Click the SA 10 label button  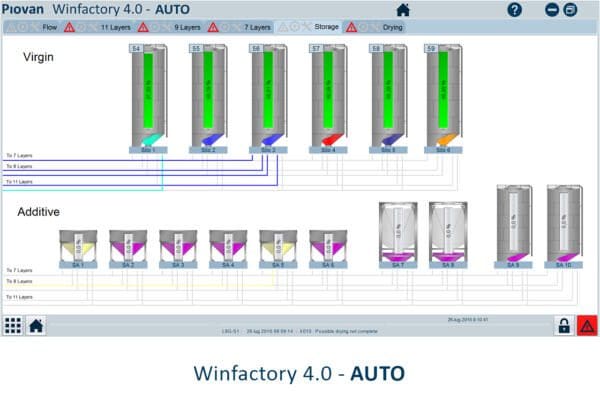pyautogui.click(x=563, y=265)
